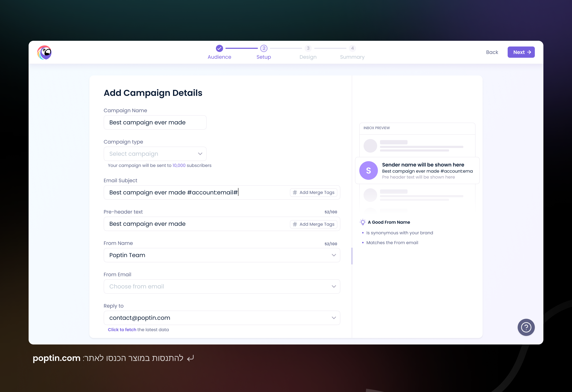Click the 'A Good From Name' heading
The image size is (572, 392).
(x=389, y=222)
